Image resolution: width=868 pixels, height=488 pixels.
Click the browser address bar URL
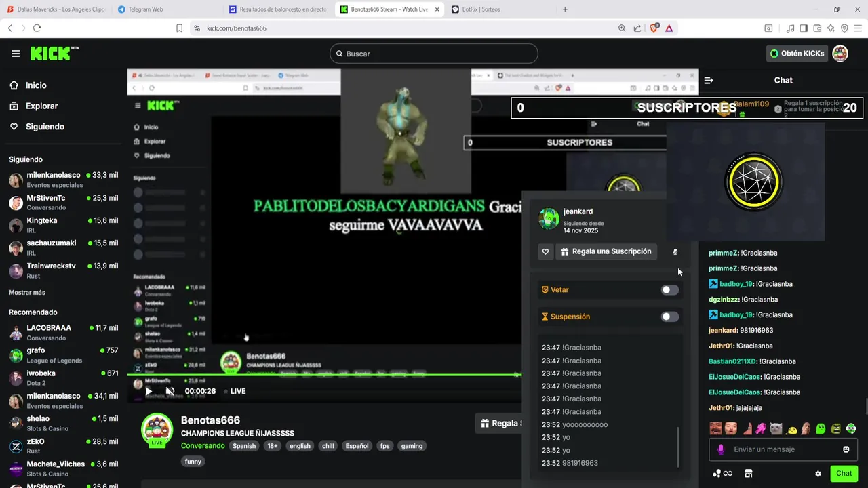click(x=237, y=28)
